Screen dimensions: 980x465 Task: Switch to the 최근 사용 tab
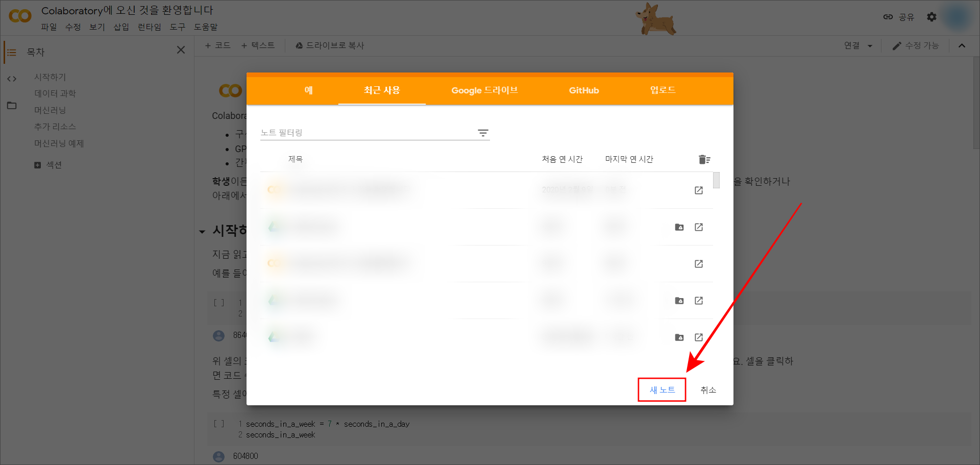(382, 90)
